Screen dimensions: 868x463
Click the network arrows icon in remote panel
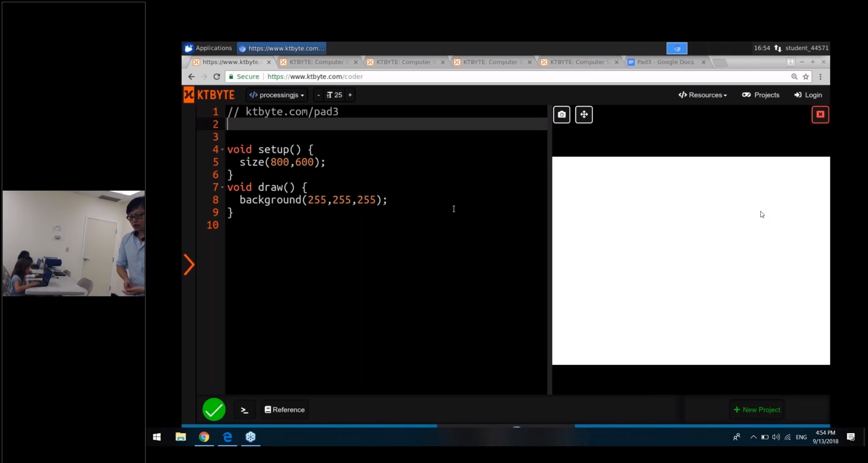click(x=778, y=48)
